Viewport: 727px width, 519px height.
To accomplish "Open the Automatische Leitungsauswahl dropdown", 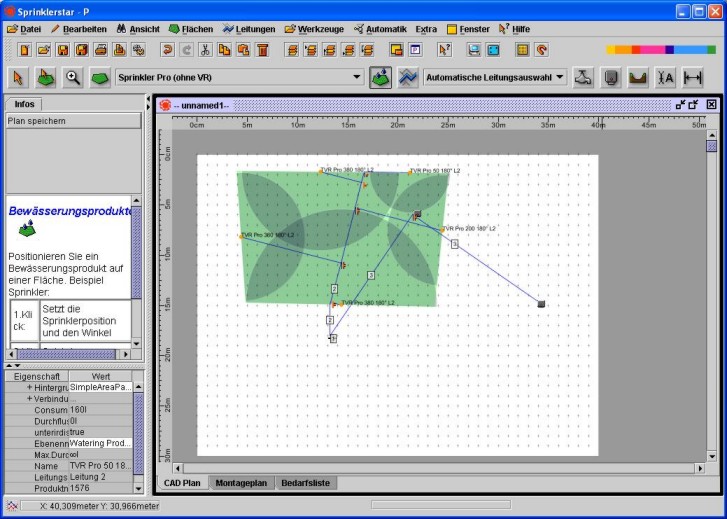I will click(x=560, y=77).
